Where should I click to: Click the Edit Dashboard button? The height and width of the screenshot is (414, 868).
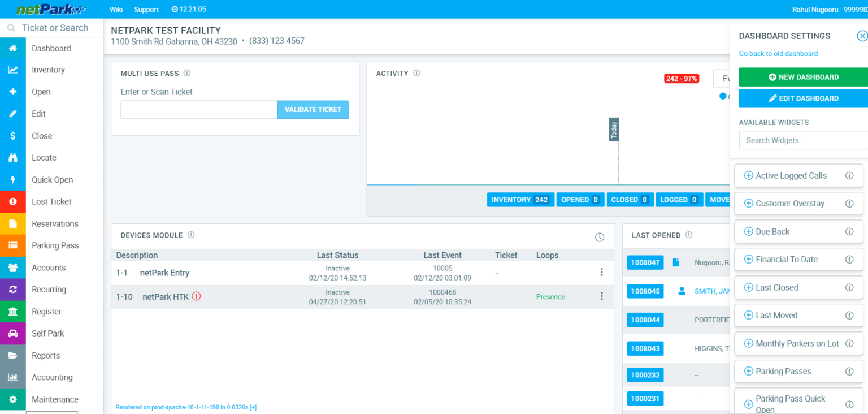coord(803,98)
